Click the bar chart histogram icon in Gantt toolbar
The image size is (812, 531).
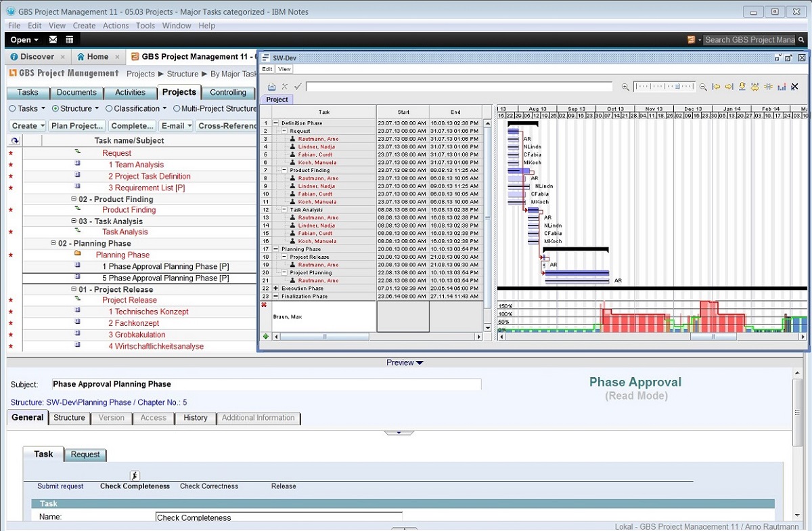point(782,87)
